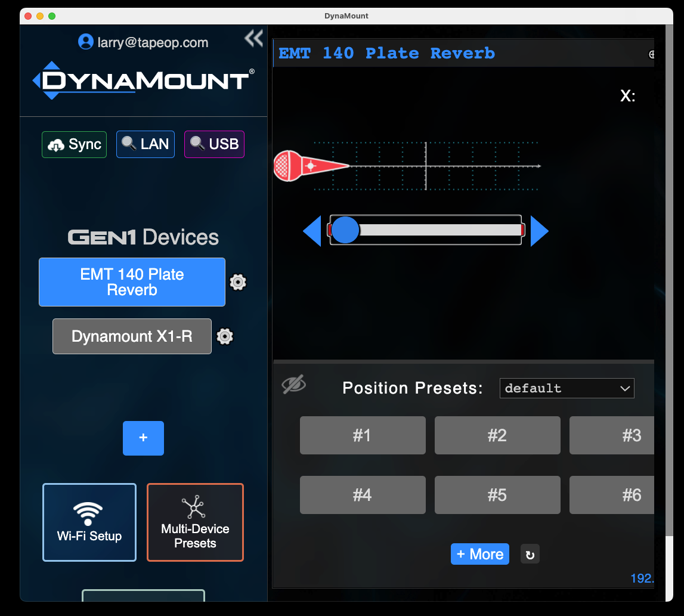Click the vertical scrollbar on the right

click(x=669, y=279)
